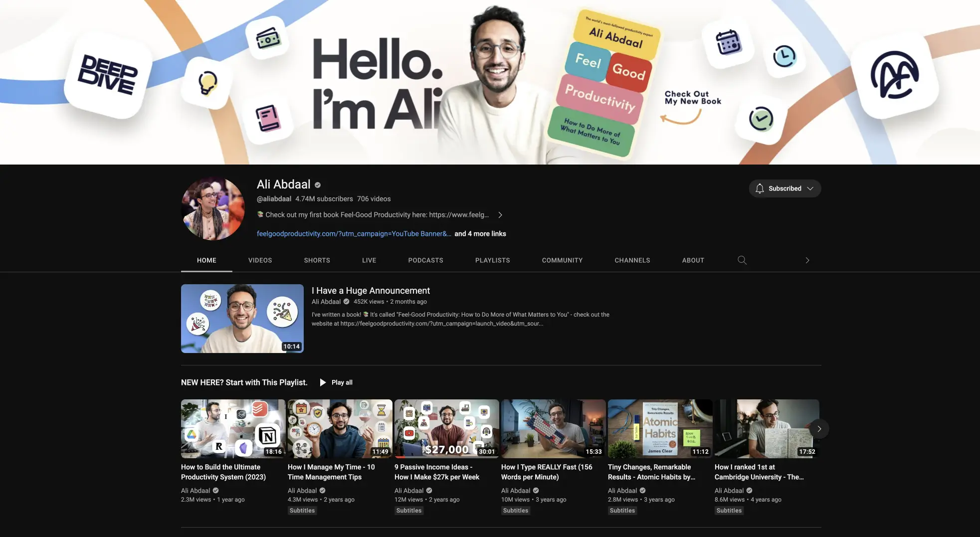This screenshot has height=537, width=980.
Task: Click the notification bell on Subscribed button
Action: [760, 188]
